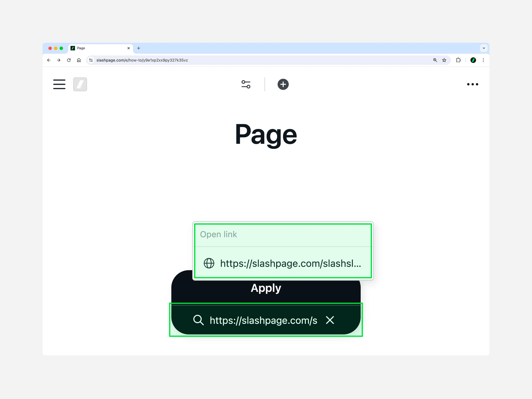Select the Page browser tab
This screenshot has width=532, height=399.
[x=101, y=48]
